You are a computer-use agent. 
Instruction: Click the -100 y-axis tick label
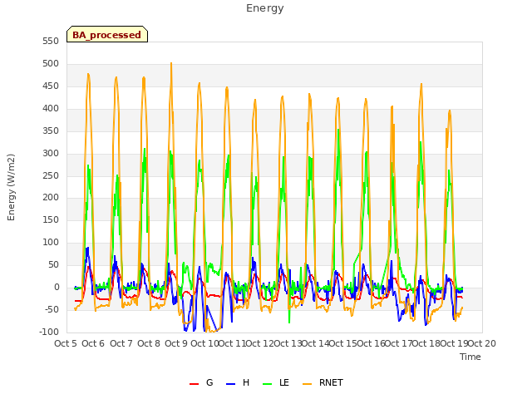[x=49, y=332]
